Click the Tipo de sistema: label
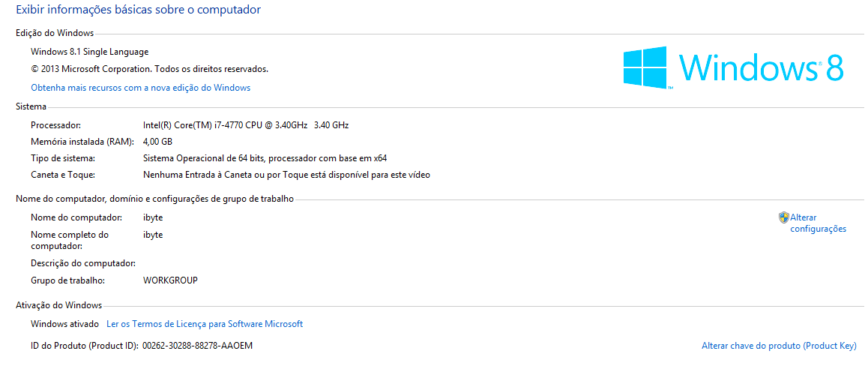Viewport: 868px width, 381px height. click(x=63, y=158)
